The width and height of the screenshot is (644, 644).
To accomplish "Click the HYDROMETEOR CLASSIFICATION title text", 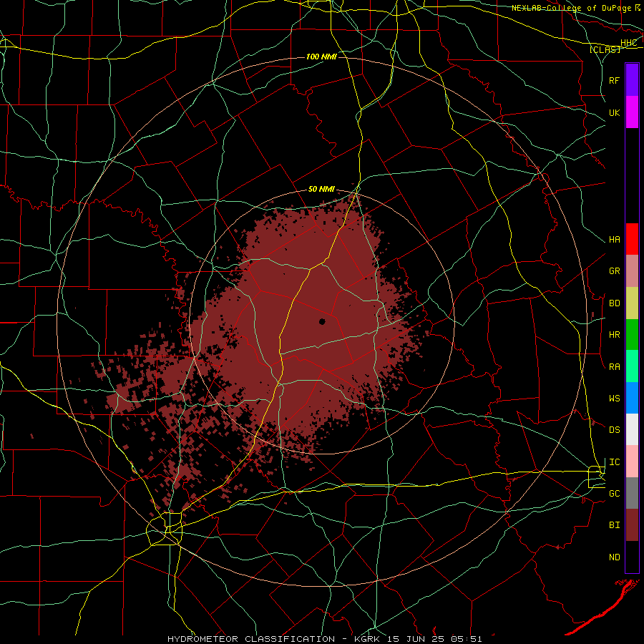I will 251,639.
